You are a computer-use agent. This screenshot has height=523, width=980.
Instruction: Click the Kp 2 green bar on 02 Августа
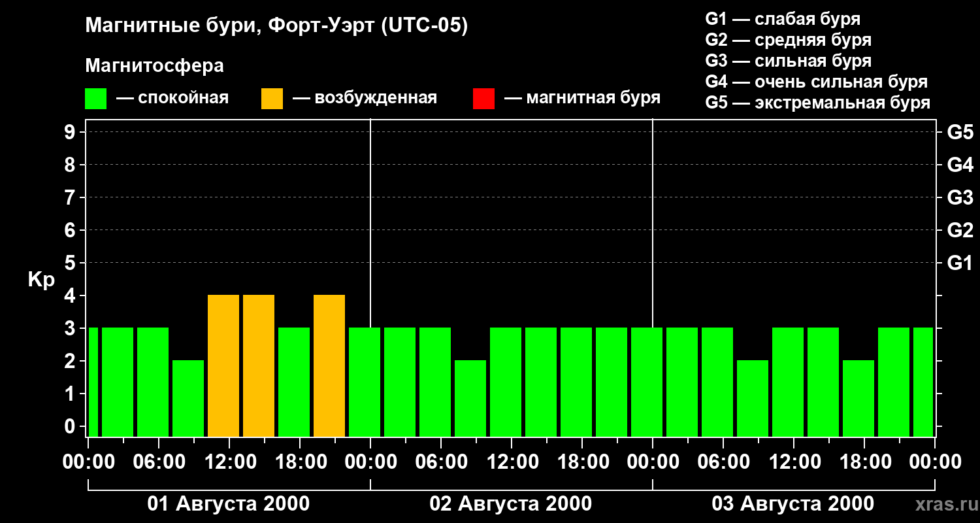(x=470, y=399)
